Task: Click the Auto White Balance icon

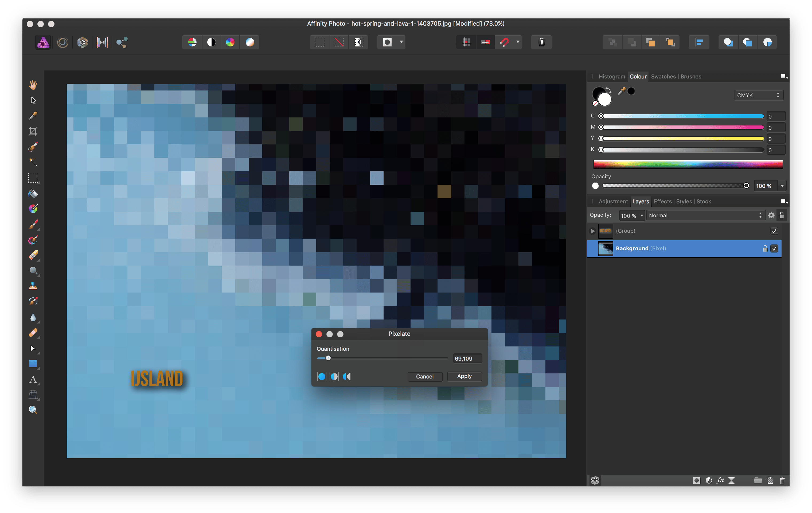Action: pyautogui.click(x=250, y=42)
